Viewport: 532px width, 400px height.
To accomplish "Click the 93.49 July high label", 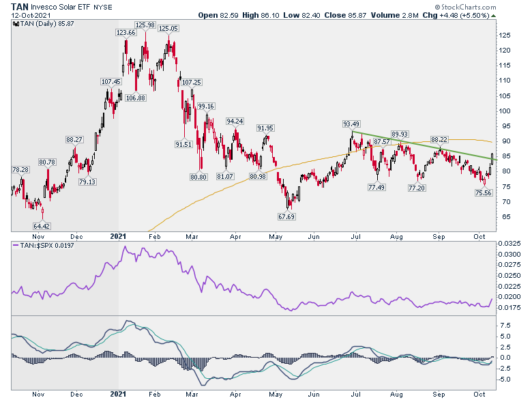I will [351, 124].
